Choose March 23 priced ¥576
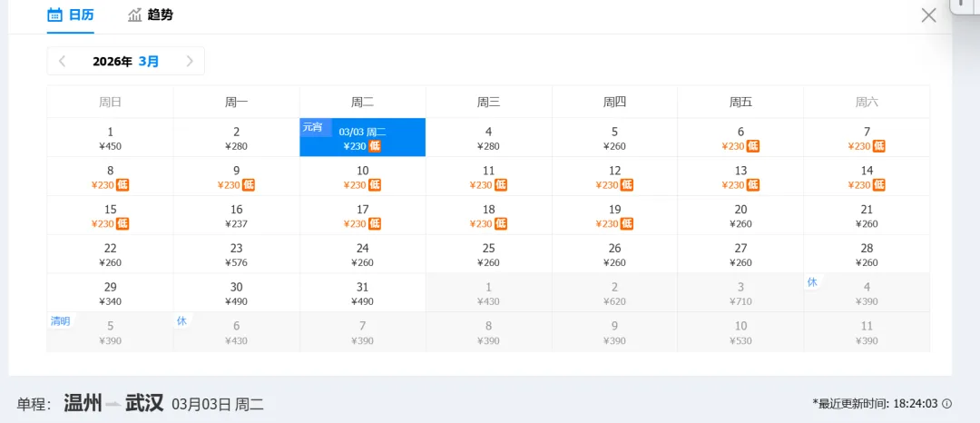This screenshot has width=980, height=423. point(236,255)
